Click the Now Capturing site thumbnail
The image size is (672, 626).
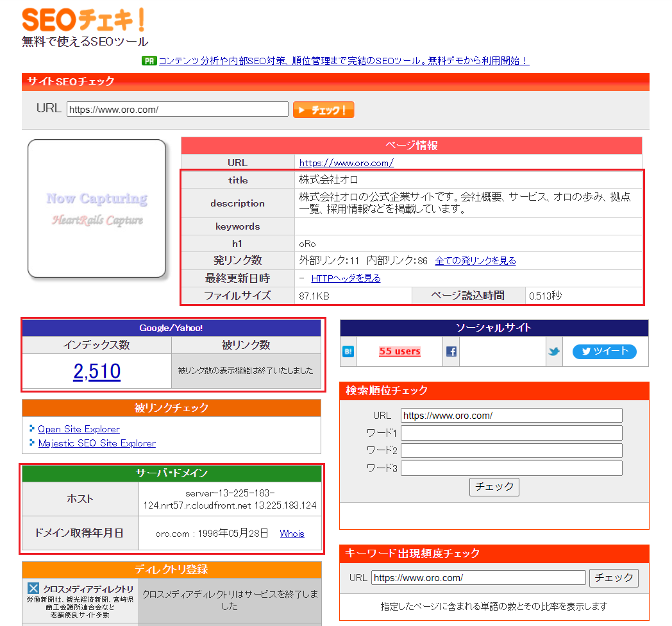point(97,208)
